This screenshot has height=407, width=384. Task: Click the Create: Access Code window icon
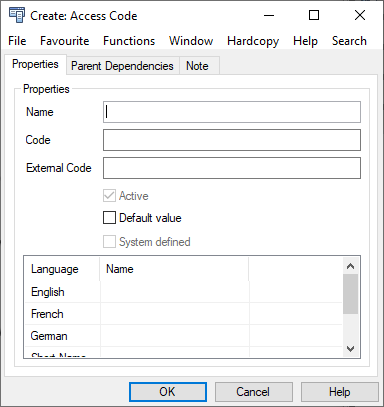tap(17, 15)
